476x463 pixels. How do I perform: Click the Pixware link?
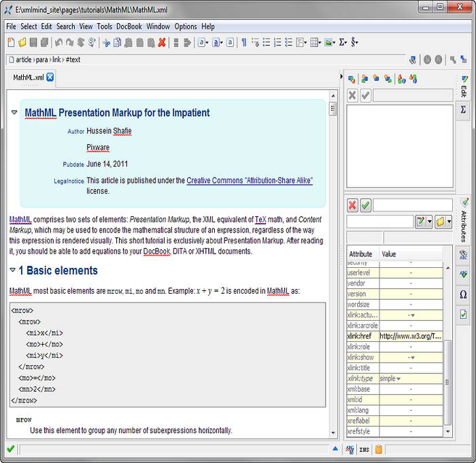(98, 148)
